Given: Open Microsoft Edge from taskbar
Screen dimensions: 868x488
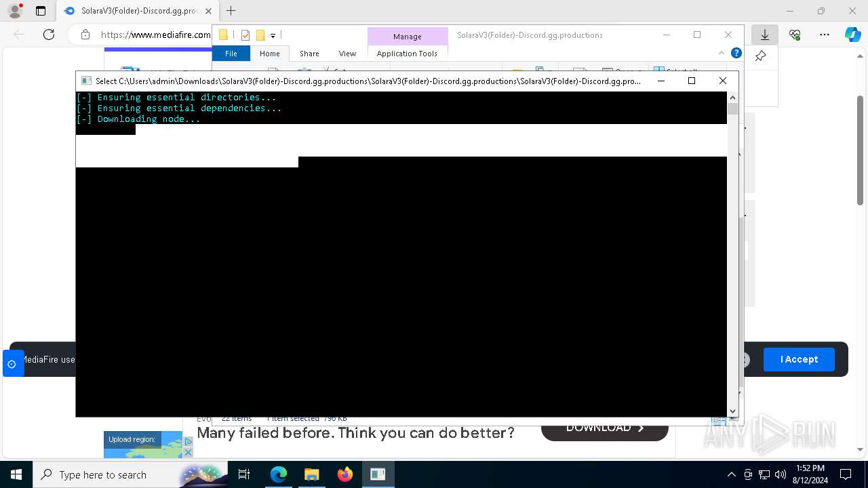Looking at the screenshot, I should pos(279,474).
